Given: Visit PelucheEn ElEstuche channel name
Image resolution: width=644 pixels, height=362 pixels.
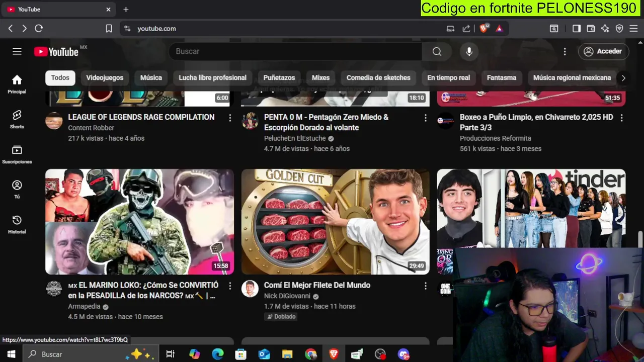Looking at the screenshot, I should point(295,138).
